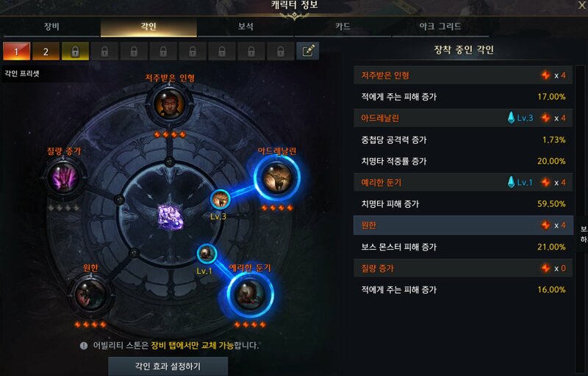This screenshot has height=376, width=588.
Task: Select the 질량 증가 engraving icon
Action: coord(63,177)
